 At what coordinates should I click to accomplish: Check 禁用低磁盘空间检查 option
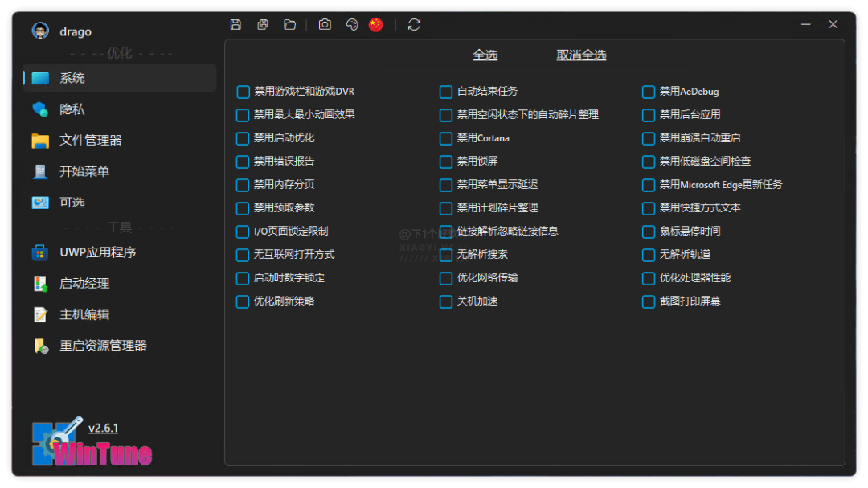(x=649, y=162)
